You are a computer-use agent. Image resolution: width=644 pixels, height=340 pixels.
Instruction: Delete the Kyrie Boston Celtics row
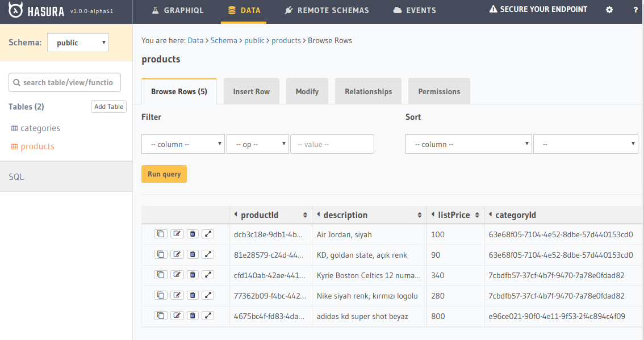pos(193,275)
